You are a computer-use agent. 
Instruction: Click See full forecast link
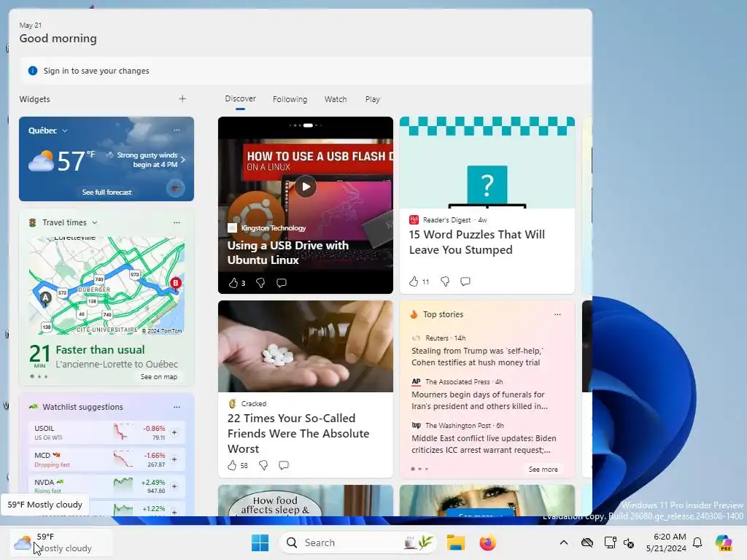(x=107, y=192)
